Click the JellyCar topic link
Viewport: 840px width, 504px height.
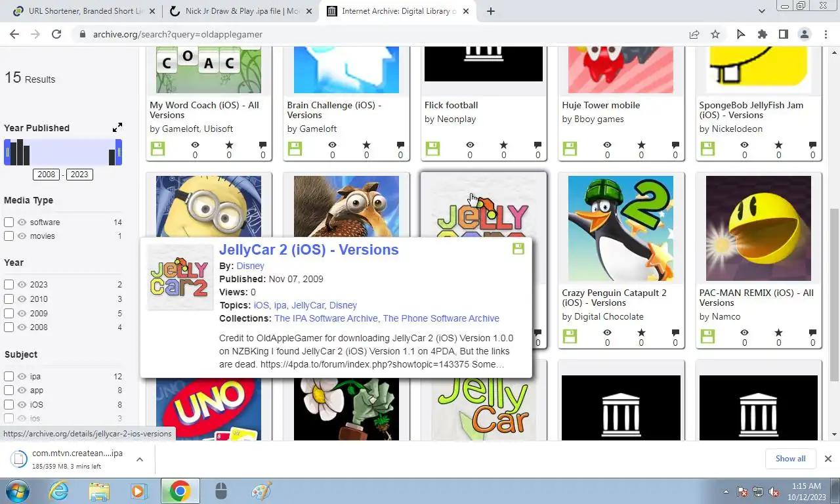pyautogui.click(x=308, y=305)
